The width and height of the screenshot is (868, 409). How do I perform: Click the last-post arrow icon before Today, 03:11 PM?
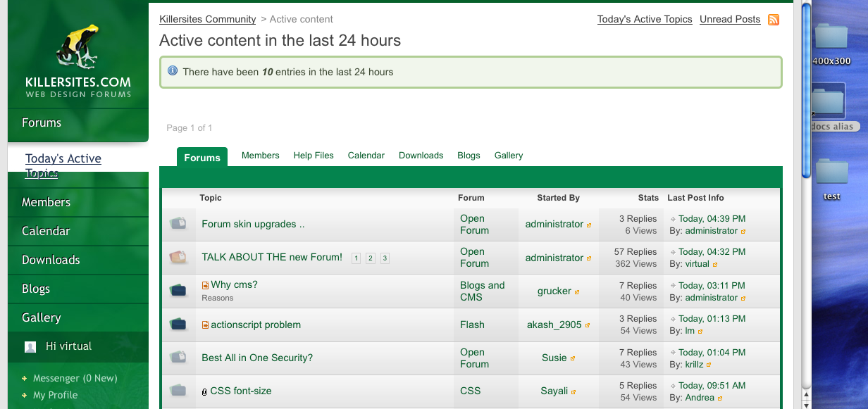point(673,286)
